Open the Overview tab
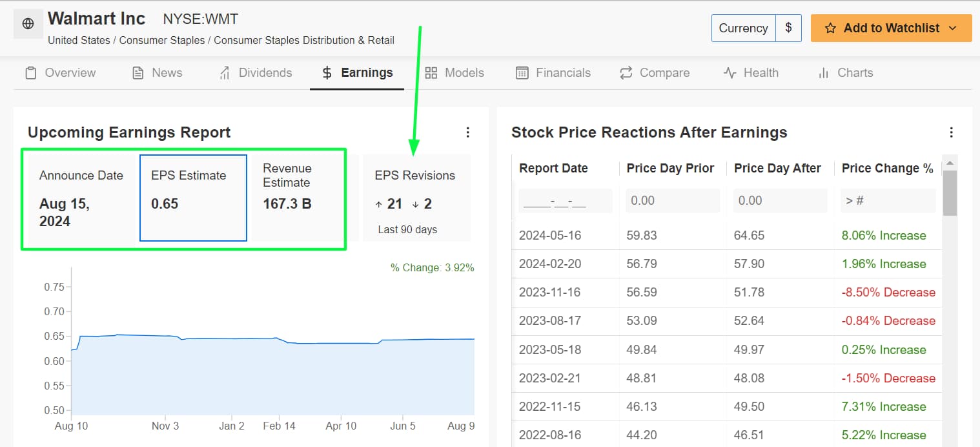 coord(60,73)
